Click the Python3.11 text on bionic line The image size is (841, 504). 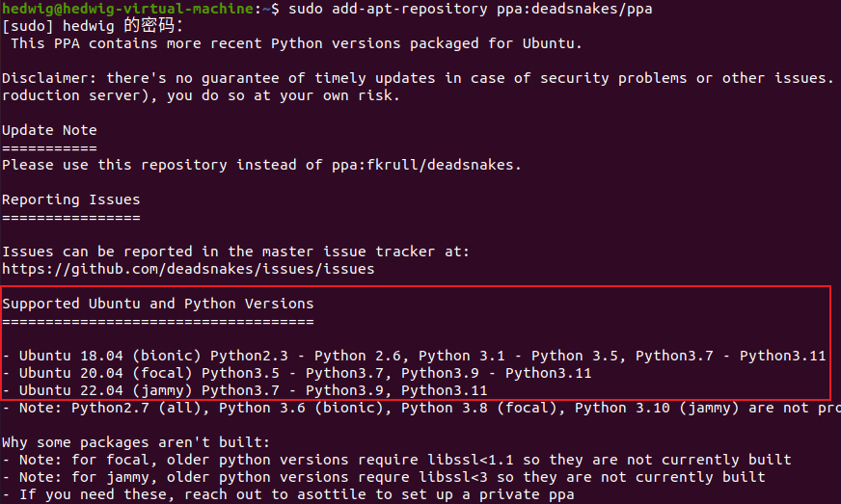(x=782, y=356)
